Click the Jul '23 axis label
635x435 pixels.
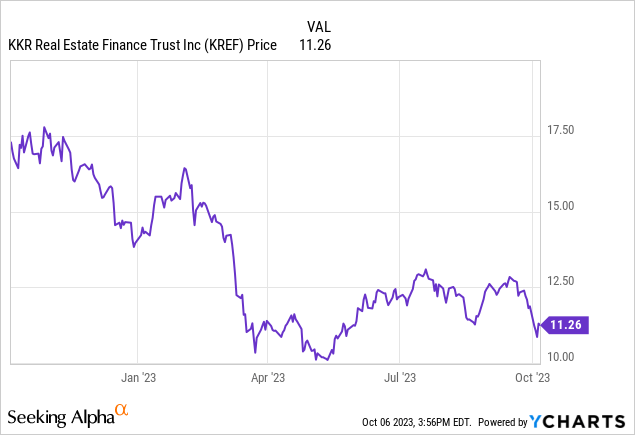pyautogui.click(x=398, y=377)
